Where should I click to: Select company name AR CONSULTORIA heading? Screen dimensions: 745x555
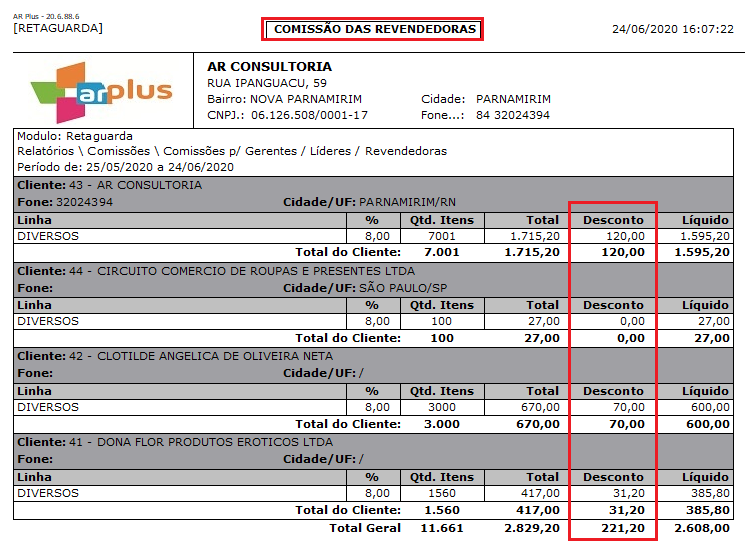(x=269, y=67)
